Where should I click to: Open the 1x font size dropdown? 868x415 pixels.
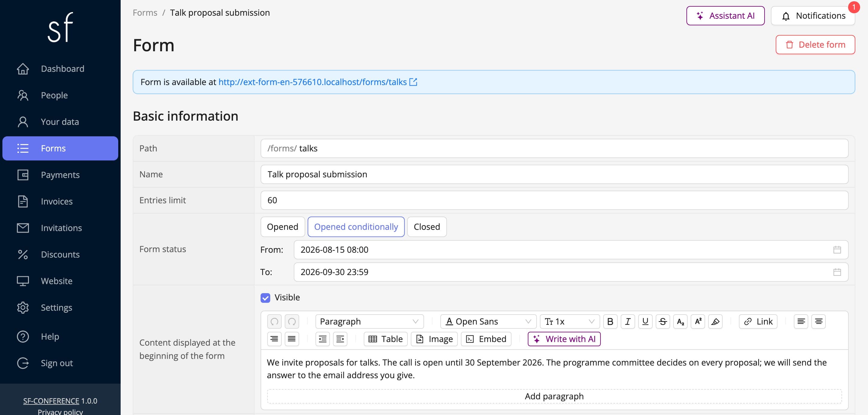(x=569, y=322)
